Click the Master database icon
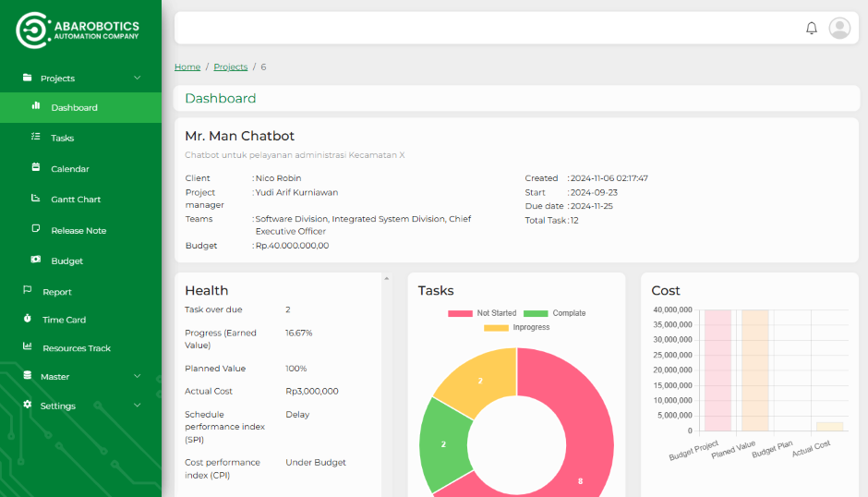The height and width of the screenshot is (497, 868). pyautogui.click(x=27, y=375)
